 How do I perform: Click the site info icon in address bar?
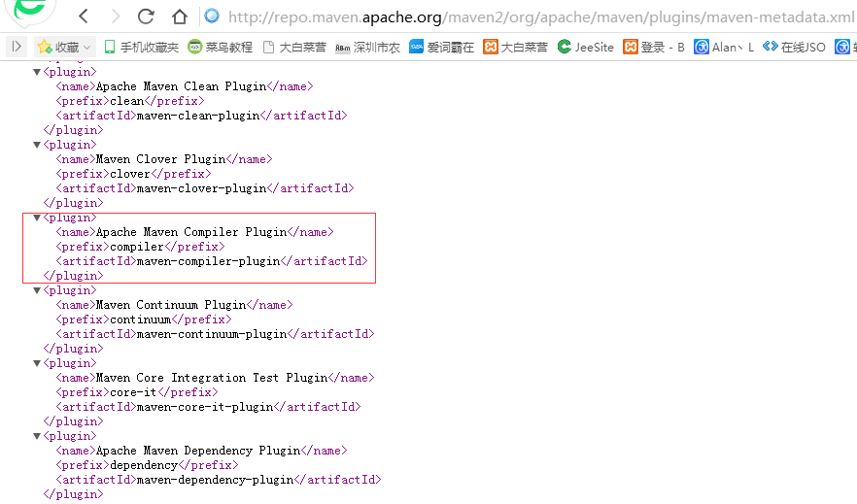tap(212, 17)
